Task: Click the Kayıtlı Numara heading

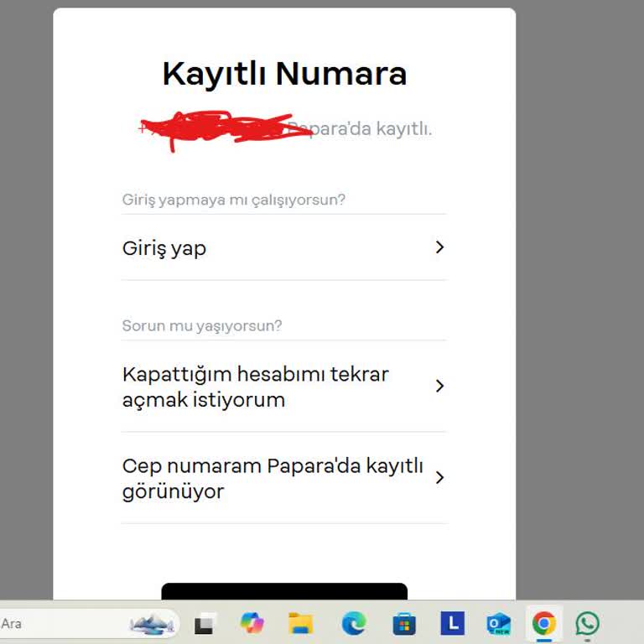Action: (284, 74)
